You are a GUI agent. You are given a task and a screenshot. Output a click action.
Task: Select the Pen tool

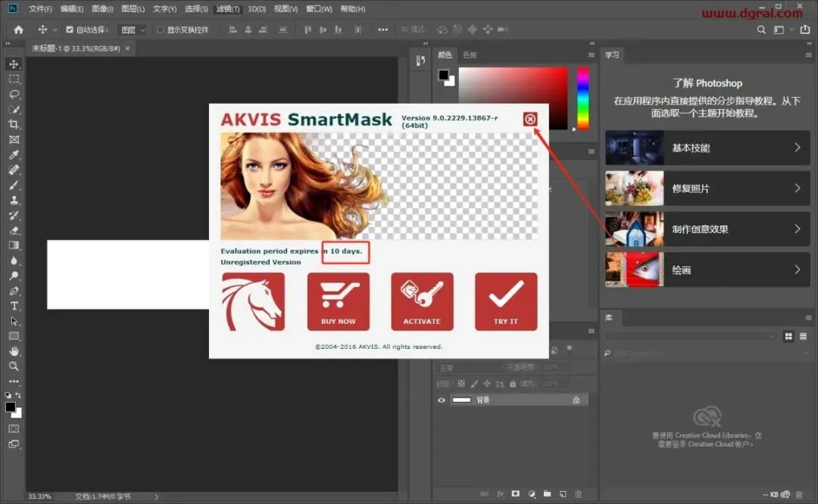coord(14,291)
